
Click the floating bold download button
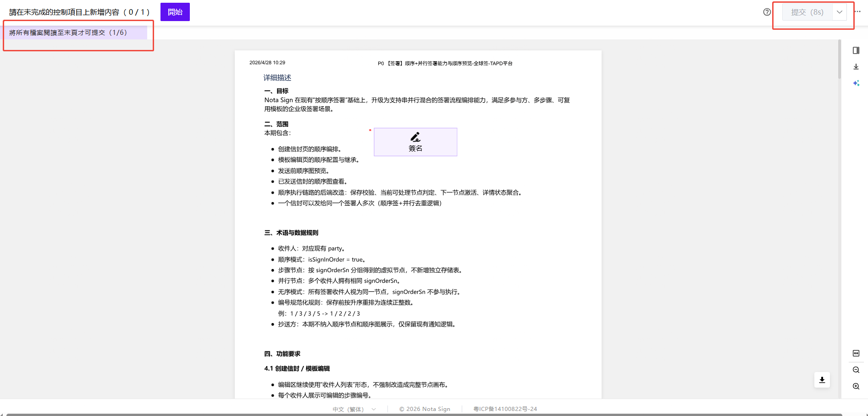pyautogui.click(x=822, y=380)
